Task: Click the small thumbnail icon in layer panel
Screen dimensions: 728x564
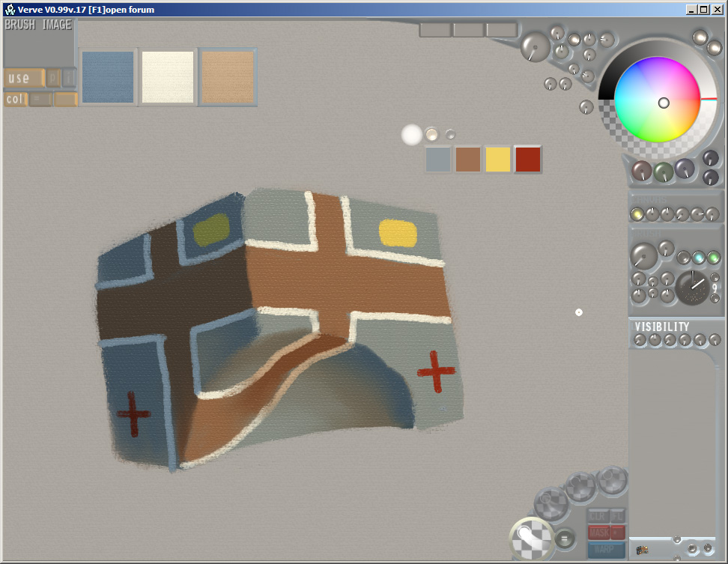Action: coord(642,549)
